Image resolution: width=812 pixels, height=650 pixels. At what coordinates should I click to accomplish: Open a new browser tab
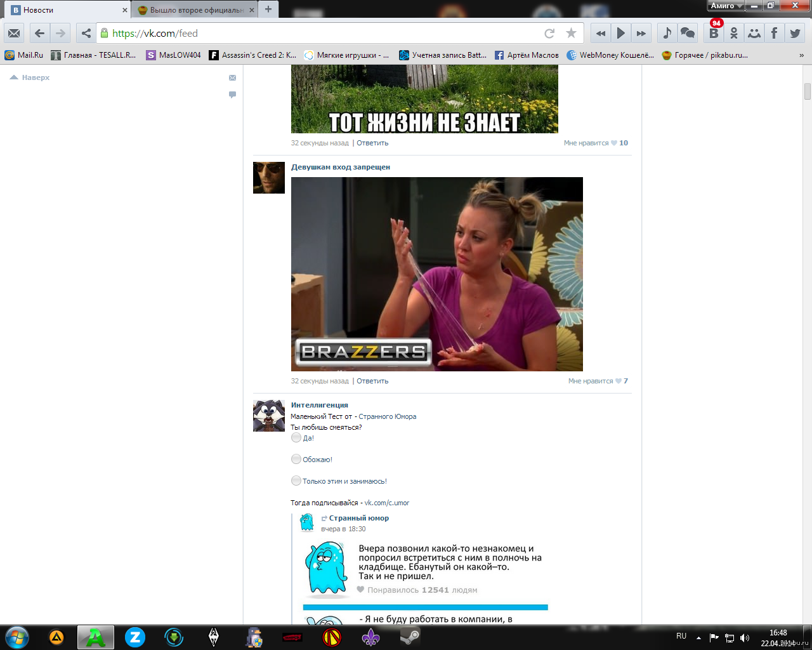point(268,10)
